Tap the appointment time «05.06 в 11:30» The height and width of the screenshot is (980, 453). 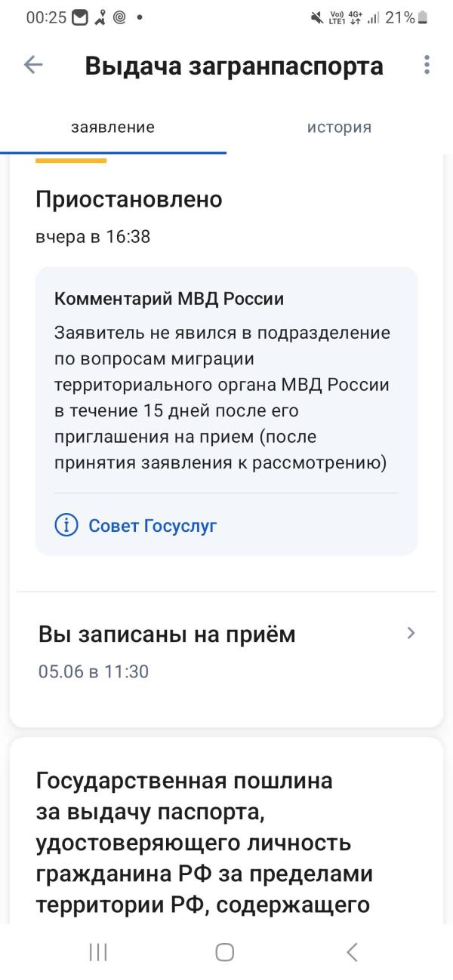(x=94, y=671)
